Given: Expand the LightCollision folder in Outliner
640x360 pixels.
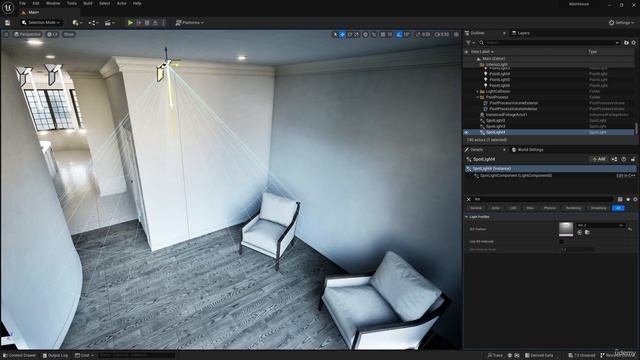Looking at the screenshot, I should click(478, 92).
